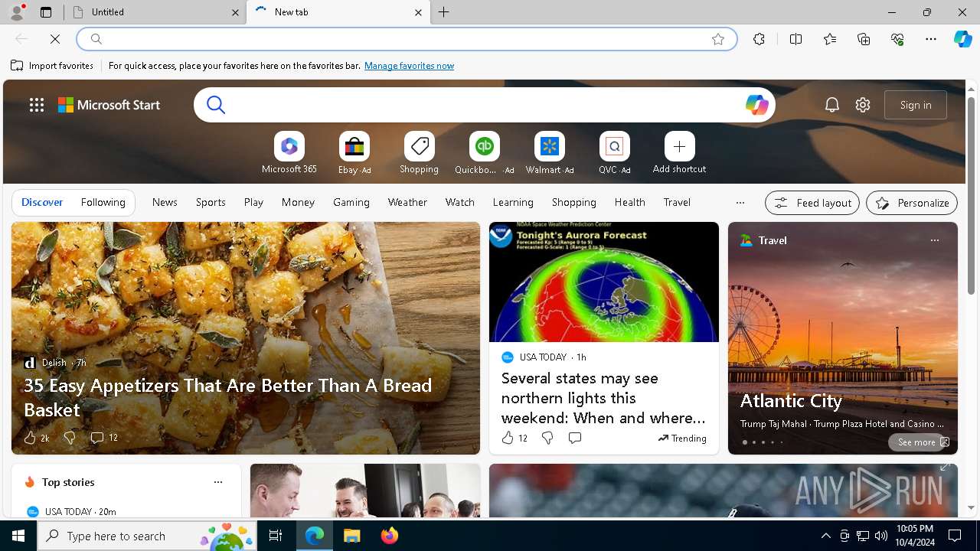Launch Firefox from the taskbar
This screenshot has width=980, height=551.
pos(390,536)
